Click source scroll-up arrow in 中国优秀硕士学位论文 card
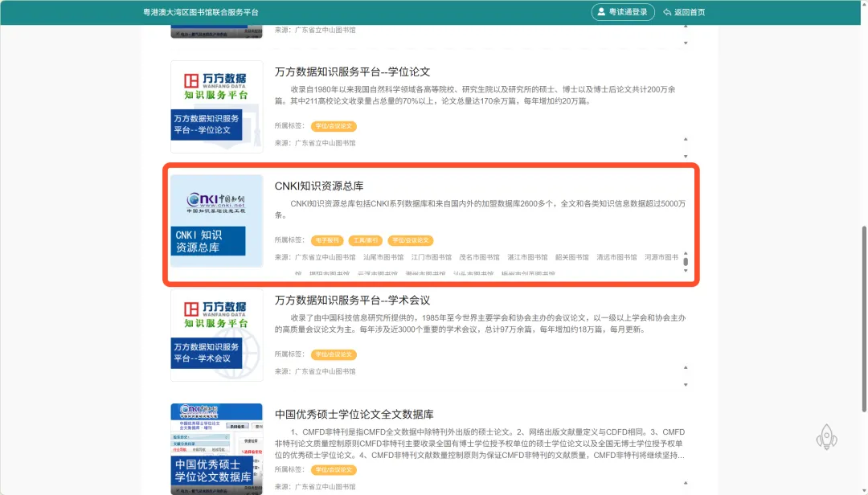This screenshot has height=495, width=868. pos(686,483)
